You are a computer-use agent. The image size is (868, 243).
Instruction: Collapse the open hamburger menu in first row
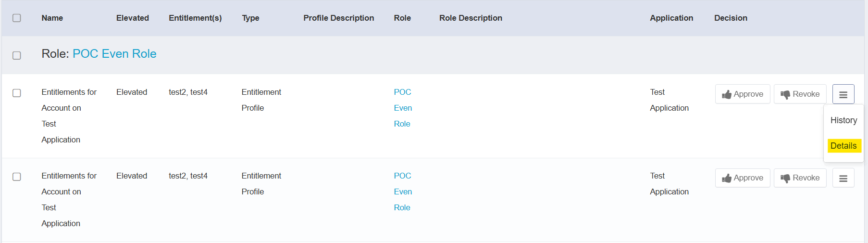point(843,95)
